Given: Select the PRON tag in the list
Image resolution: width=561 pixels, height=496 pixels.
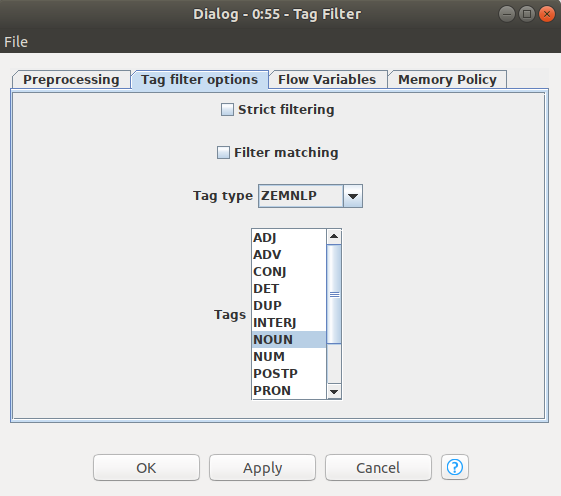Looking at the screenshot, I should 289,390.
